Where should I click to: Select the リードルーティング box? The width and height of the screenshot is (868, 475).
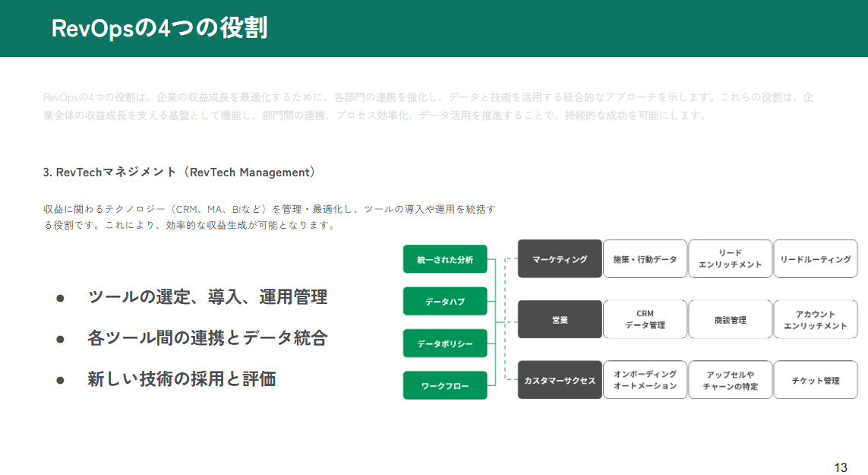815,259
